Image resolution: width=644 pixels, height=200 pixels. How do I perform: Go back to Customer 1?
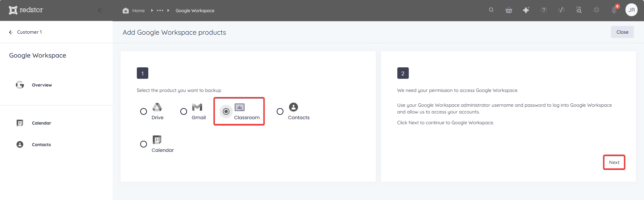pyautogui.click(x=29, y=32)
